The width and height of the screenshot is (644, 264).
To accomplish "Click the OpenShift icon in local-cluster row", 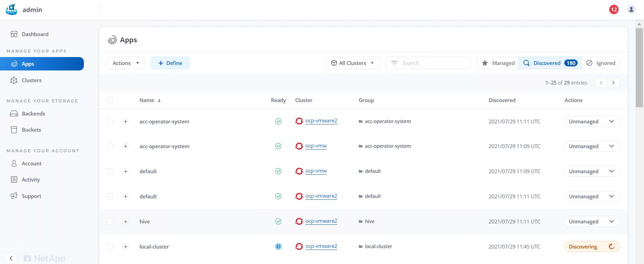I will coord(299,246).
